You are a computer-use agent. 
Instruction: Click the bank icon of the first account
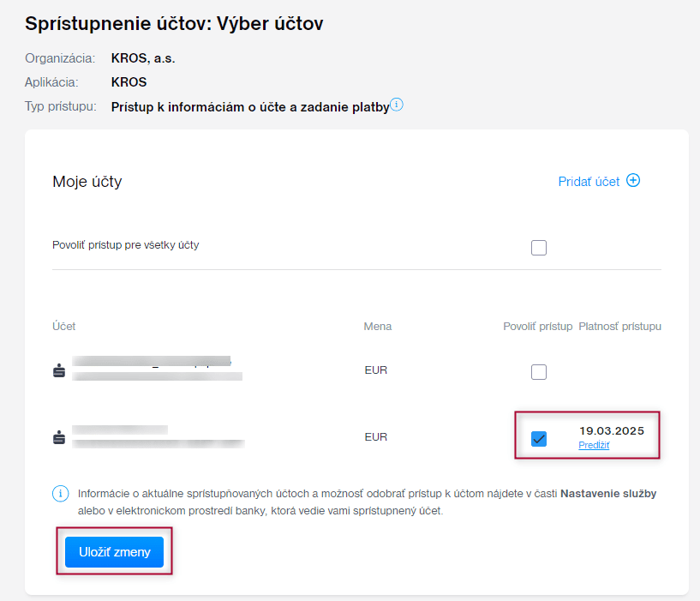tap(59, 371)
